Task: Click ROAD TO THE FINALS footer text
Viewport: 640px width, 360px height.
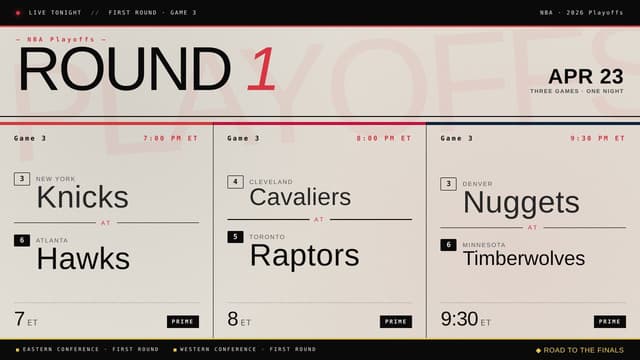Action: click(584, 350)
